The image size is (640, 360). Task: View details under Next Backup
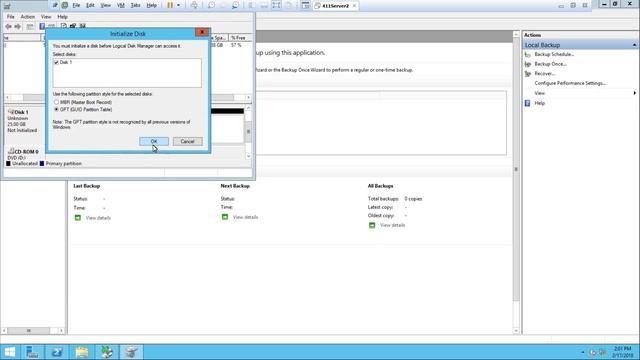click(245, 217)
